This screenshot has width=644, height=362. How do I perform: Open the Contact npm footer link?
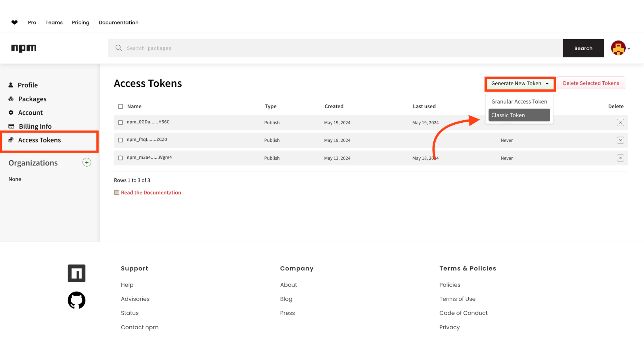point(139,327)
